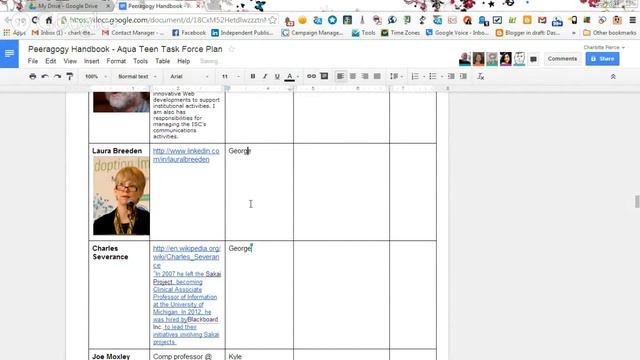Screen dimensions: 640x360
Task: Star the document title
Action: (231, 49)
